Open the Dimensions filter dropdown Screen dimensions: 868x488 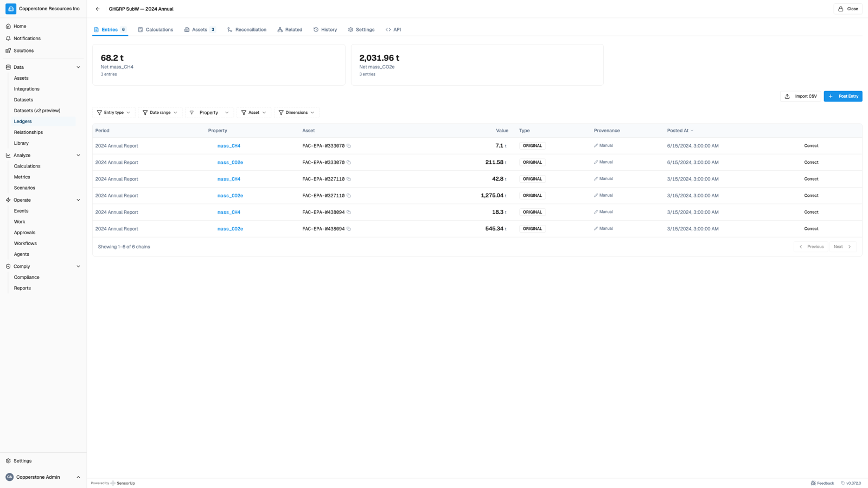coord(296,113)
